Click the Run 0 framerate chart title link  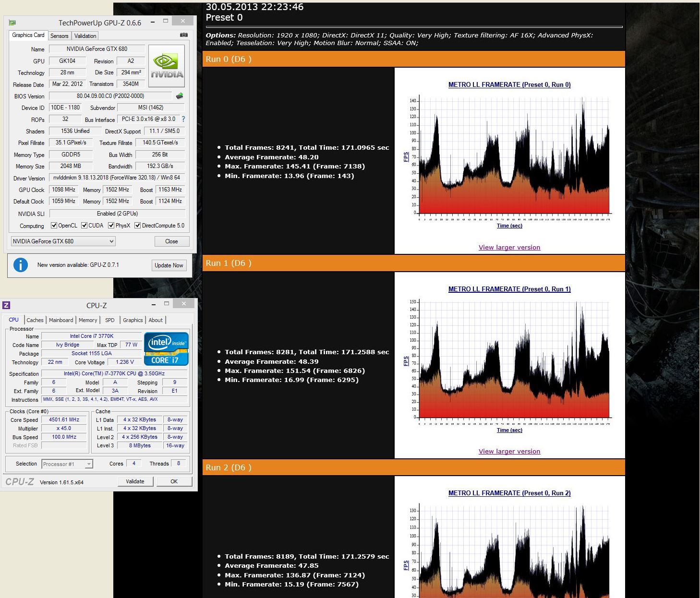(509, 85)
